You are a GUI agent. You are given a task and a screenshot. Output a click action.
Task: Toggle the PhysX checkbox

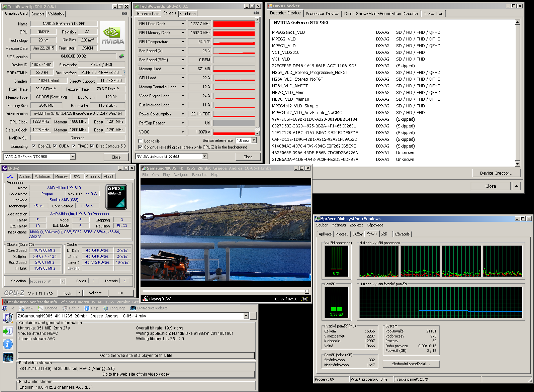click(74, 146)
